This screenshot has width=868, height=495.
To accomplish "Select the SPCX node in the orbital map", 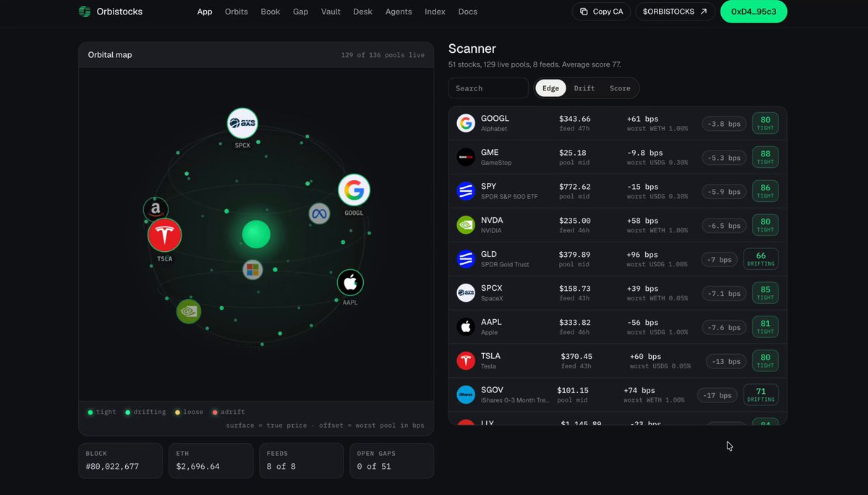I will pyautogui.click(x=242, y=124).
